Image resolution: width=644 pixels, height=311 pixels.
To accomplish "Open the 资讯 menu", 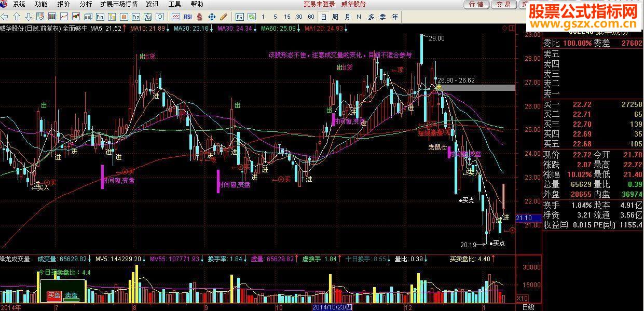I will tap(152, 4).
